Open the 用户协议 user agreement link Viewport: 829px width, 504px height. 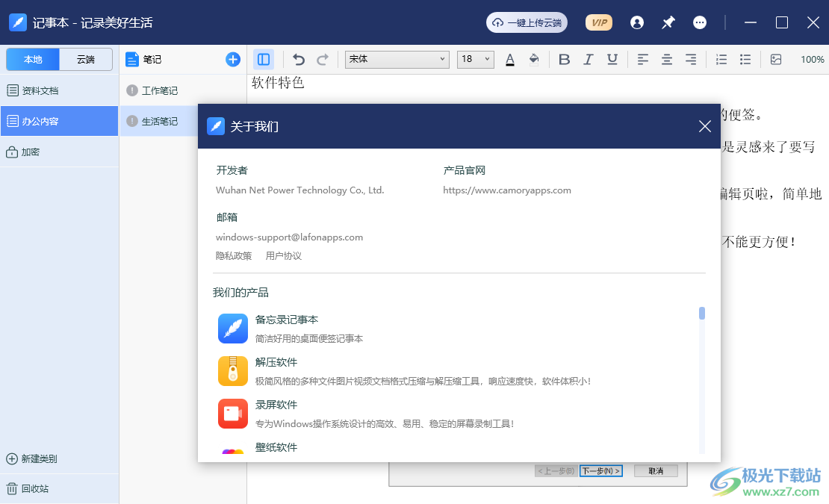tap(283, 255)
